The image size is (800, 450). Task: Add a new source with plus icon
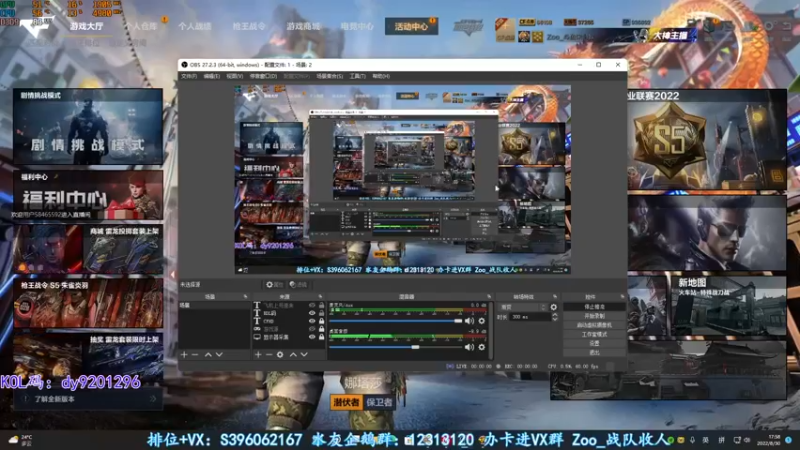258,354
